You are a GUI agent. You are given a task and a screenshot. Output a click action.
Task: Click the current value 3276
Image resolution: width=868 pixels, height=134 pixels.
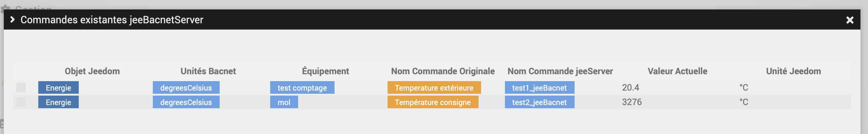pyautogui.click(x=631, y=102)
